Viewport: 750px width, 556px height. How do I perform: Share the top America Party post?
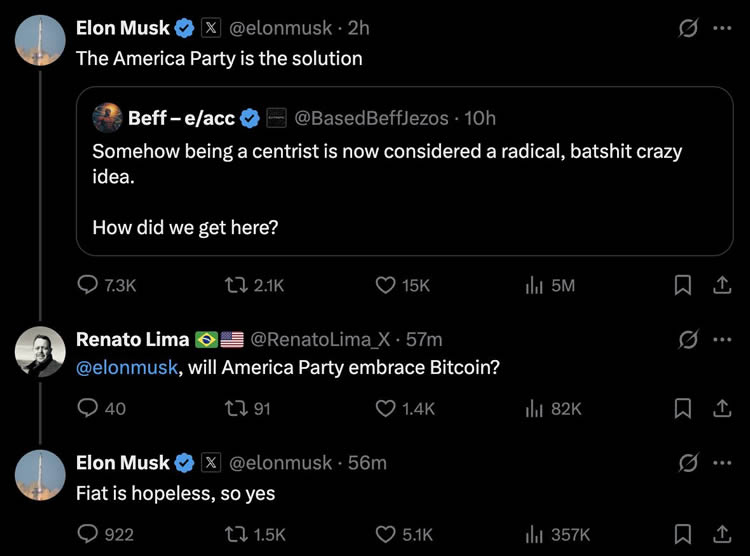point(720,285)
